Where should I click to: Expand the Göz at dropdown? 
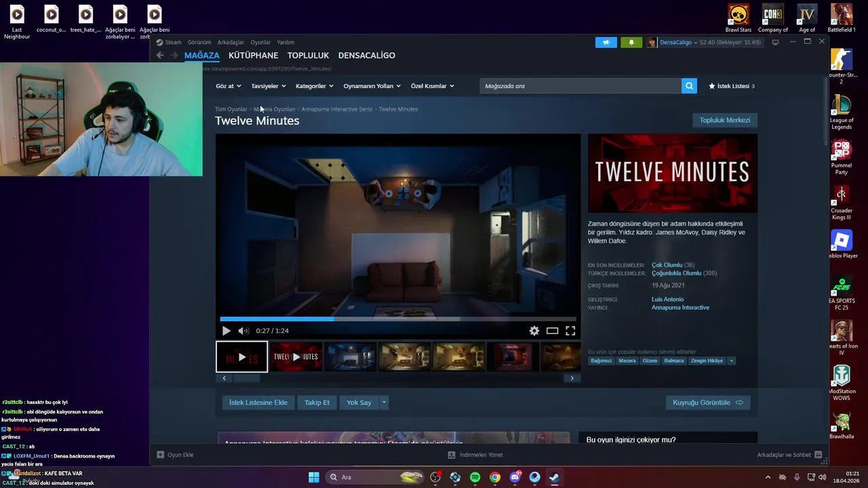228,86
